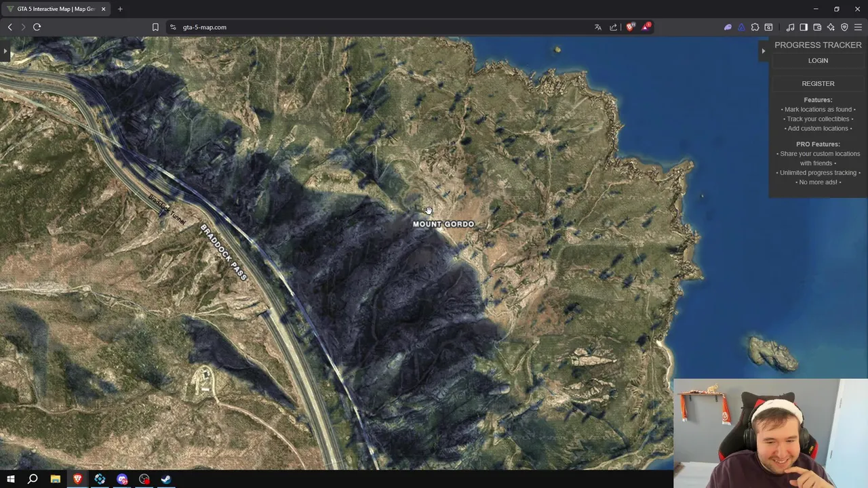Open the Windows taskbar search
The image size is (868, 488).
[33, 479]
